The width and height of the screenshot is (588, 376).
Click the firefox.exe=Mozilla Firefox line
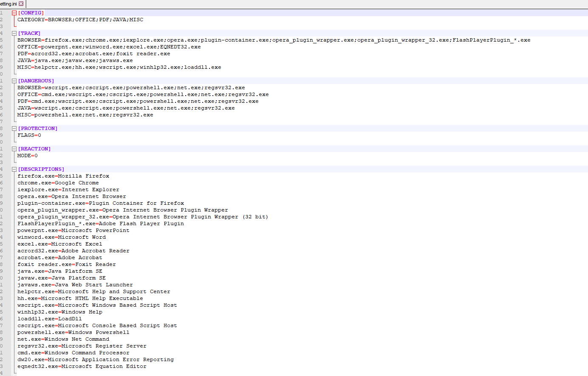(x=63, y=176)
